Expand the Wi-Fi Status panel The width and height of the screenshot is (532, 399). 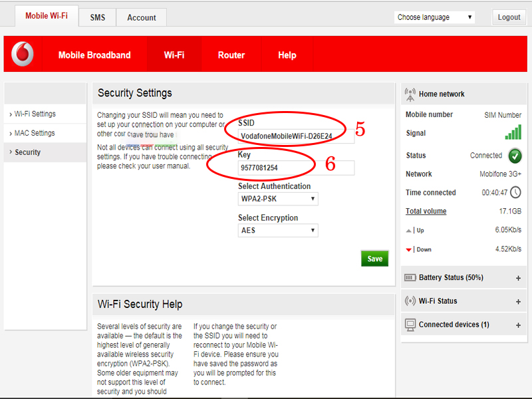click(x=518, y=302)
